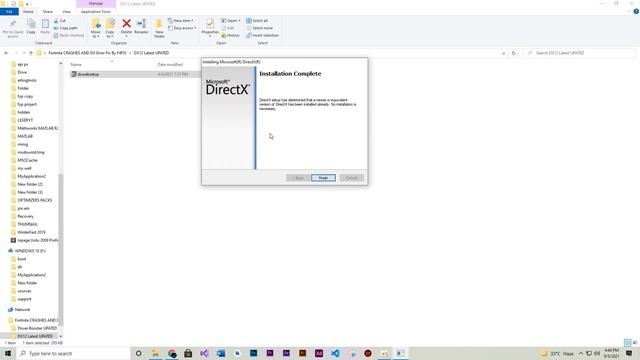Open the Windows Start menu

click(x=8, y=353)
